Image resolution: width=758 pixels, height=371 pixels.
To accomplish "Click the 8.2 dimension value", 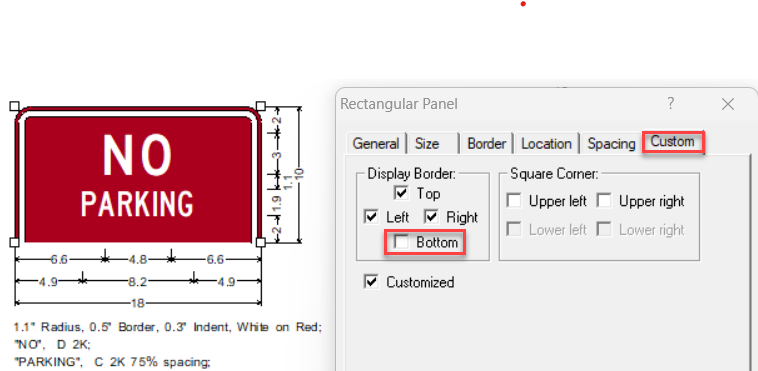I will 138,282.
